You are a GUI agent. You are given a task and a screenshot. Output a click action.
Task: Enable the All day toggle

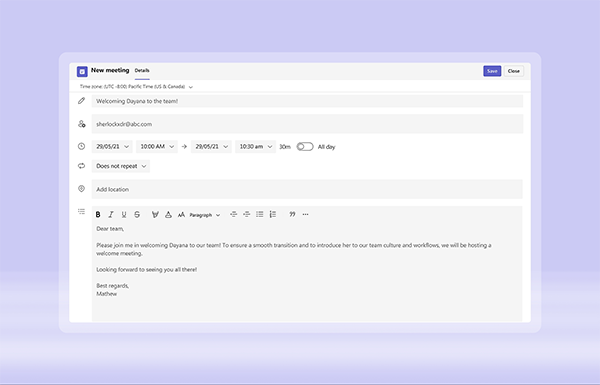(x=305, y=147)
